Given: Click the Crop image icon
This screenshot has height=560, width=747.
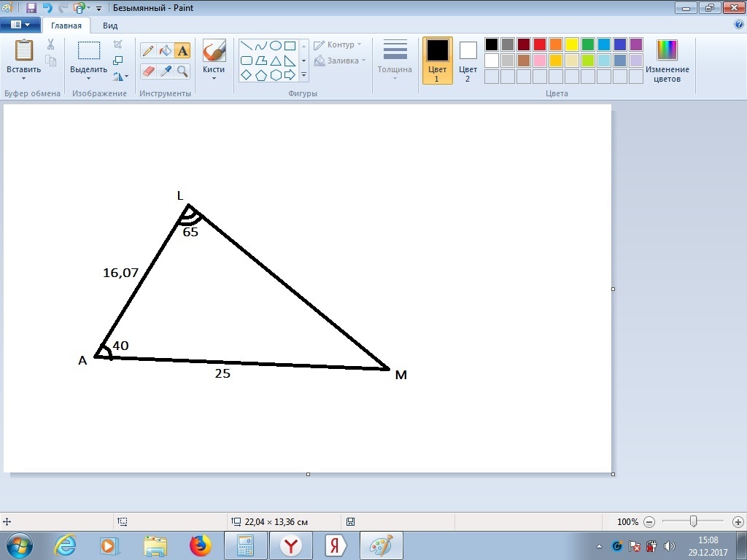Looking at the screenshot, I should (x=118, y=45).
